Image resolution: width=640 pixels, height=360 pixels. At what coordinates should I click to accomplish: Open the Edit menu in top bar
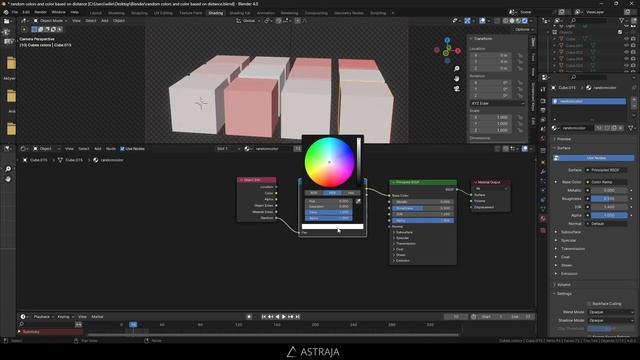26,12
